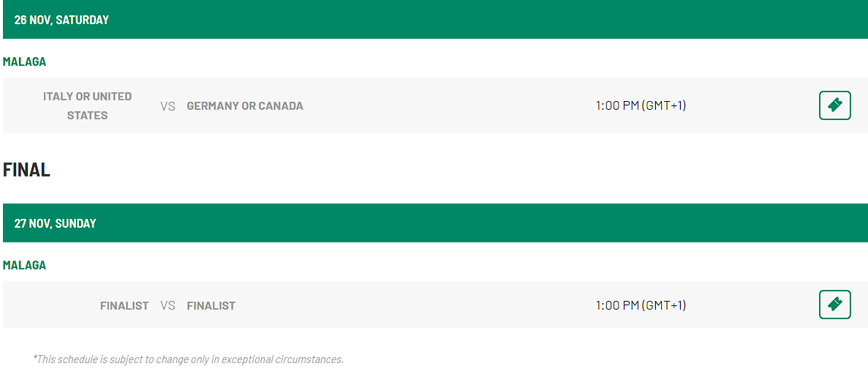Select the left FINALIST team placeholder

coord(124,305)
